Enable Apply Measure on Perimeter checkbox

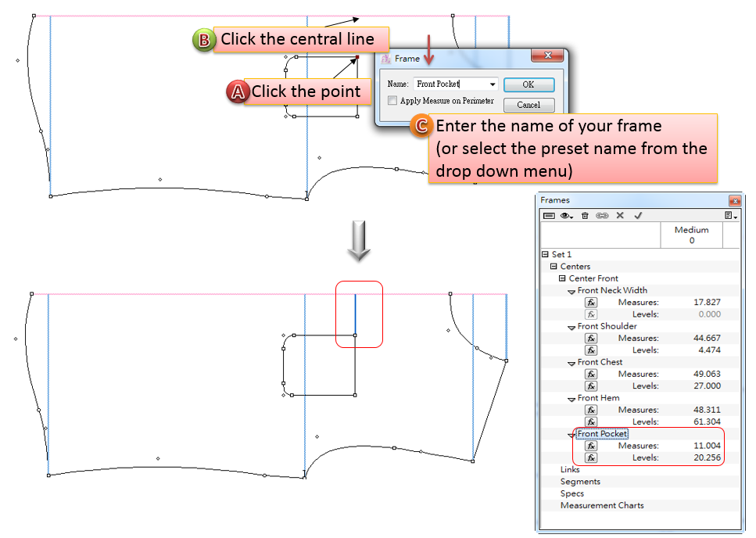[x=393, y=101]
